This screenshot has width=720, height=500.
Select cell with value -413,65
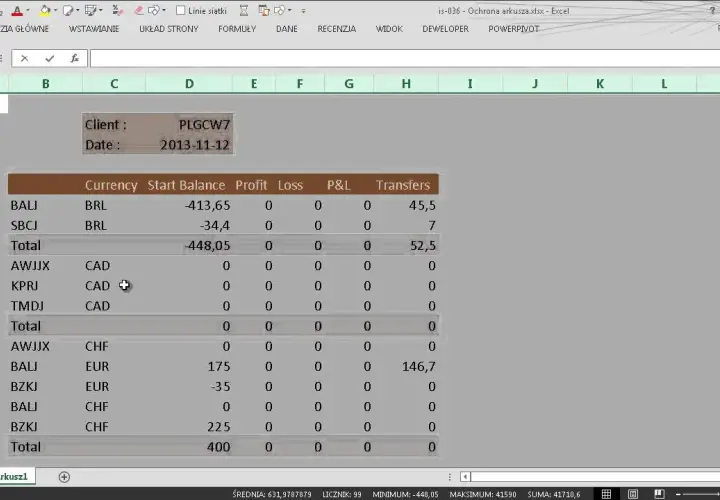[189, 205]
